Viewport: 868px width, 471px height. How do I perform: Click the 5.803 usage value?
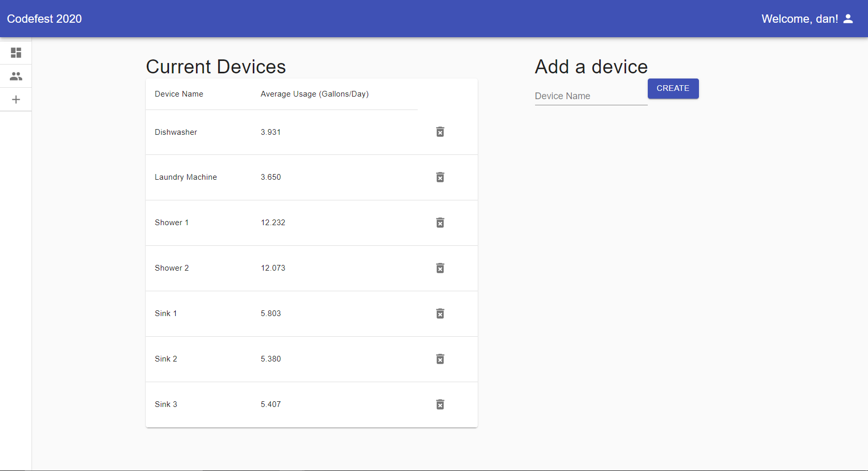pos(271,313)
